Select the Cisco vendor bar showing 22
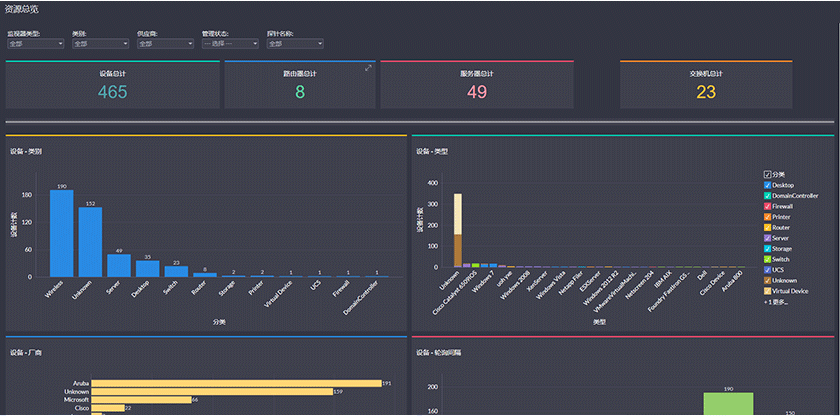Viewport: 840px width, 417px height. coord(108,408)
